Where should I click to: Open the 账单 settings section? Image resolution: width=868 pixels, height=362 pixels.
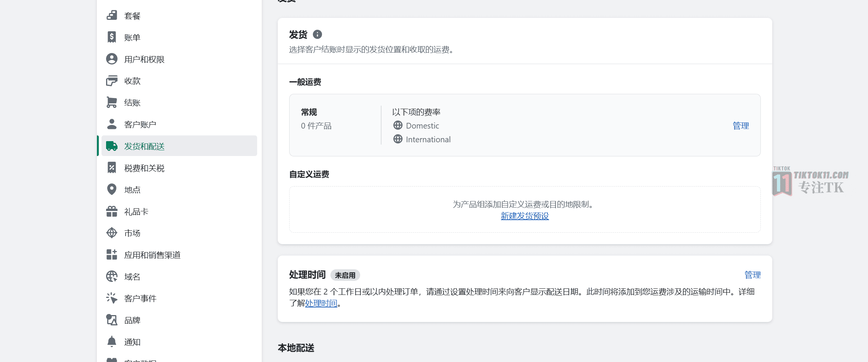pyautogui.click(x=179, y=37)
